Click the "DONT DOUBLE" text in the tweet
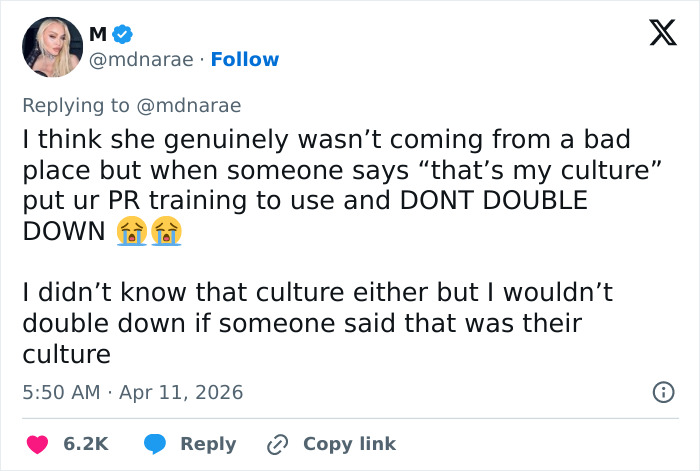 point(492,199)
